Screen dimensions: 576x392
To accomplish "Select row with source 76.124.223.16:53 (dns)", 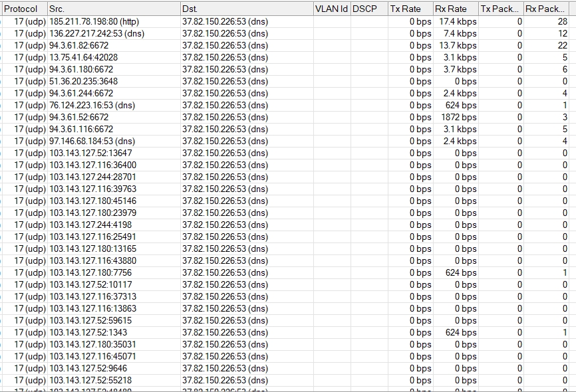I will 92,106.
